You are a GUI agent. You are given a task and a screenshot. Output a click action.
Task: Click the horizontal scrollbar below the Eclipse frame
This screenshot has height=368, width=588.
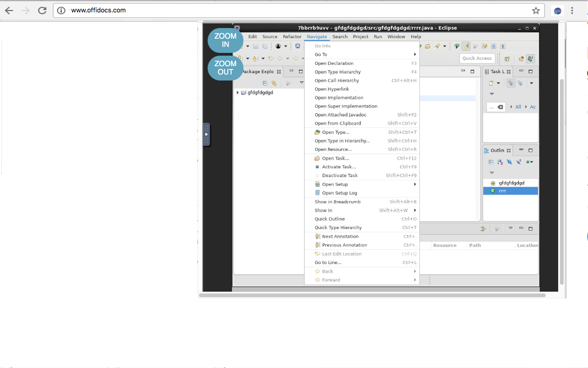click(x=372, y=295)
